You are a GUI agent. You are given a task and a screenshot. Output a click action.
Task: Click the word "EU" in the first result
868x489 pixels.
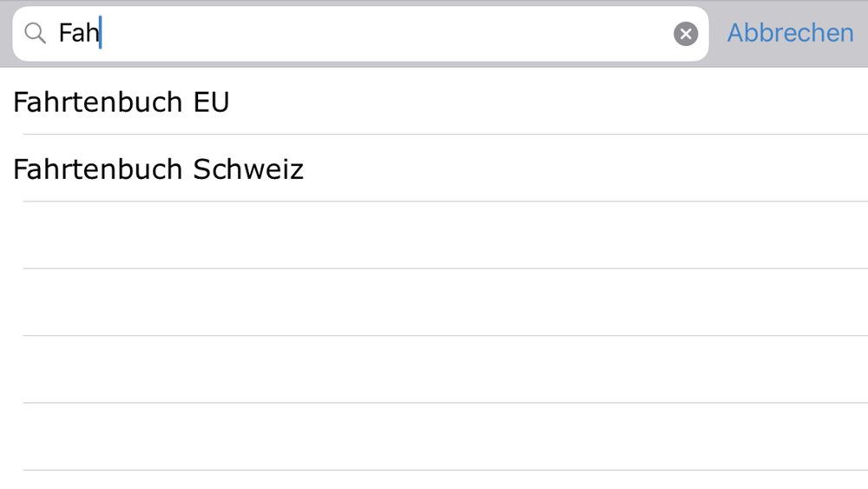pyautogui.click(x=211, y=102)
